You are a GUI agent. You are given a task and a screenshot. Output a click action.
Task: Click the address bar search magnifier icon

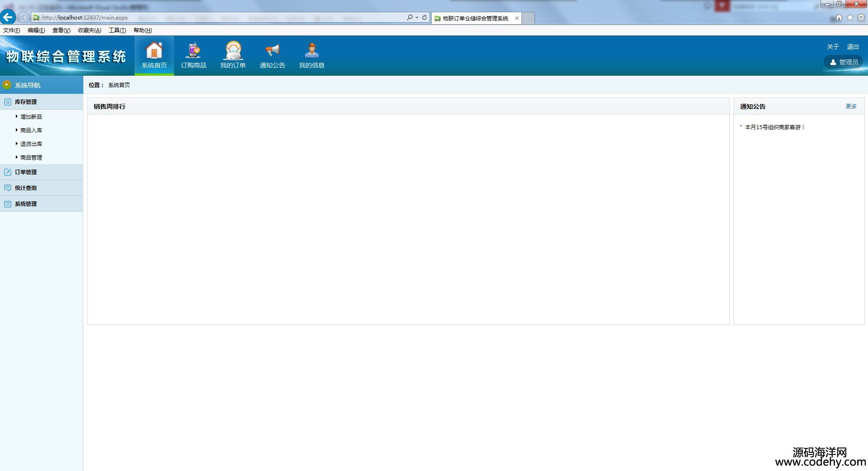(410, 17)
